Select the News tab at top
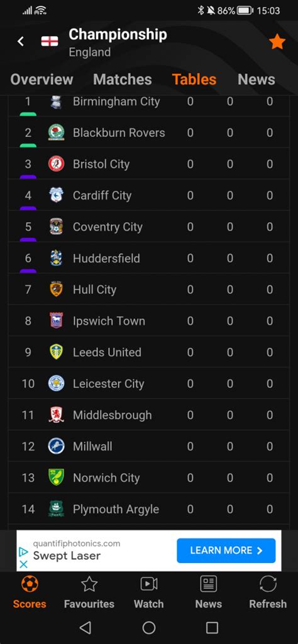The width and height of the screenshot is (298, 644). (x=257, y=79)
